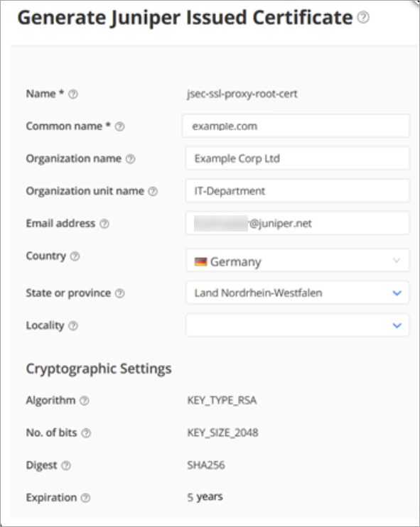
Task: Select the SHA256 digest value
Action: pos(206,465)
